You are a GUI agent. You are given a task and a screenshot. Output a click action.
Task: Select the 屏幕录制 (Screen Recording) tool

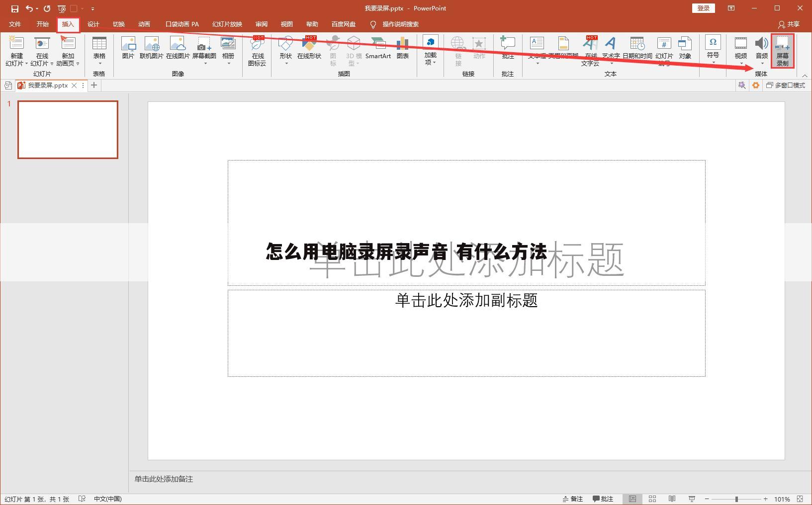782,51
